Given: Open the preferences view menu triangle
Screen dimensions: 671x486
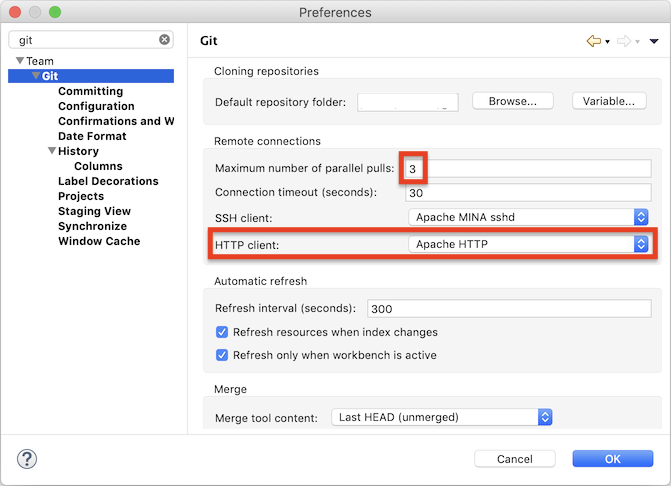Looking at the screenshot, I should pos(654,41).
